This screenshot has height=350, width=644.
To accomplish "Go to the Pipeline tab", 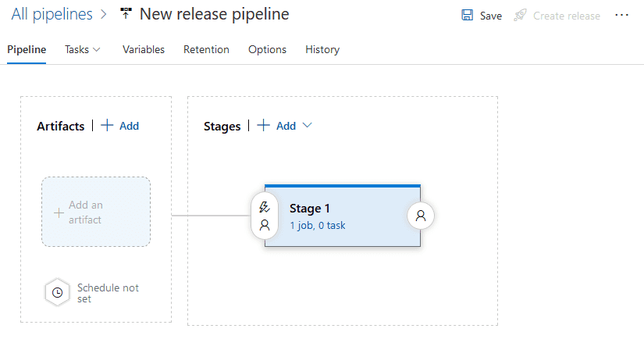I will pos(27,49).
